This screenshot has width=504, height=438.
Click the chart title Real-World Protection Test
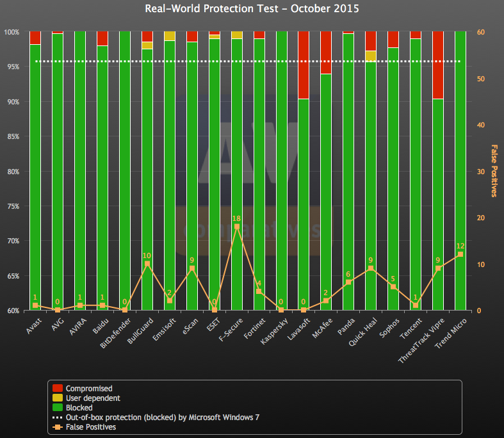252,9
